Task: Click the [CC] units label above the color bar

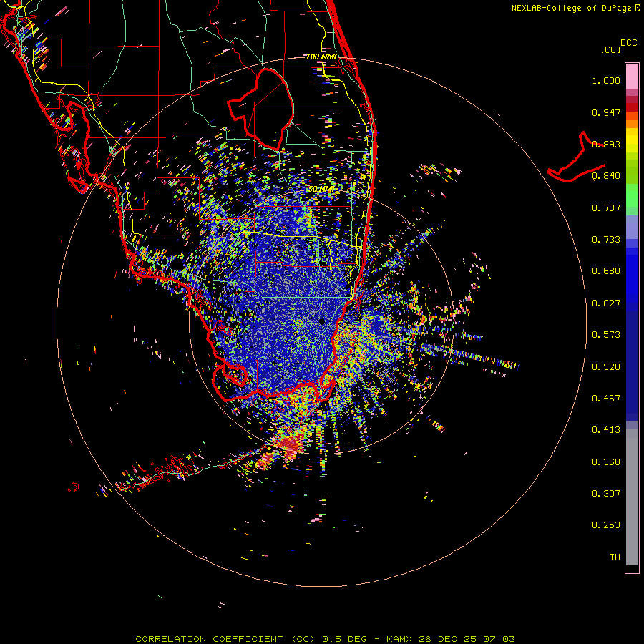Action: tap(610, 49)
